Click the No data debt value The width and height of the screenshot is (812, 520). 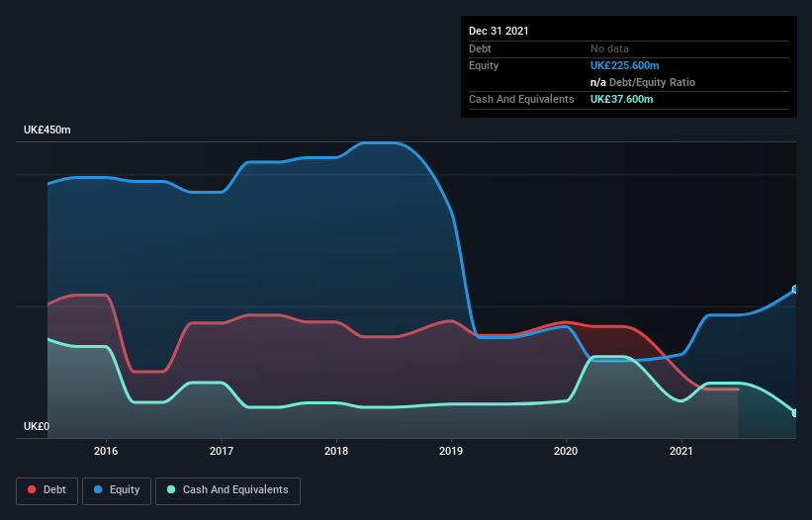(609, 48)
